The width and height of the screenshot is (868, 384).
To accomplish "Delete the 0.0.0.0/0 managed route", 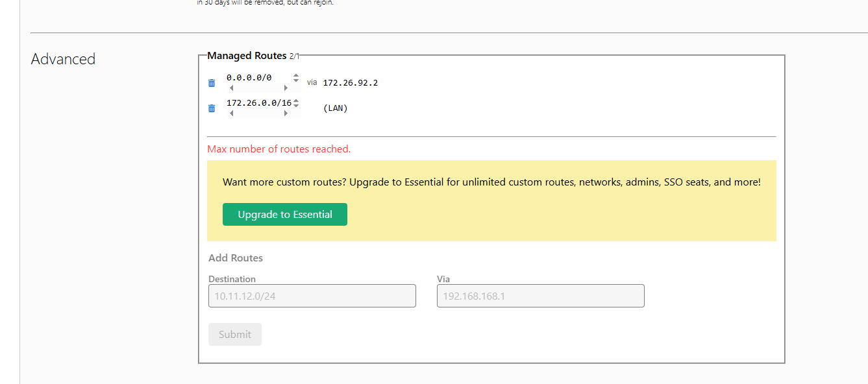I will click(x=211, y=83).
